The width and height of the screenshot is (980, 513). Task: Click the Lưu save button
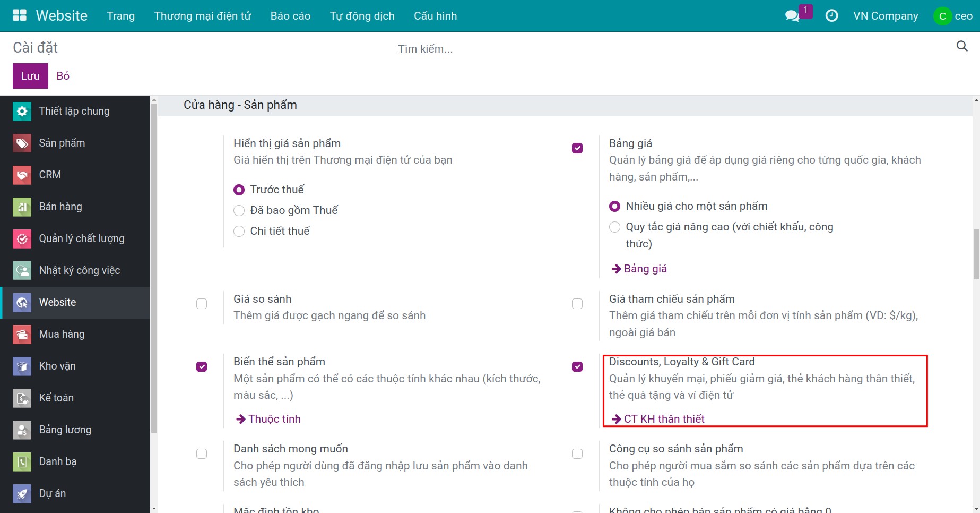point(30,76)
